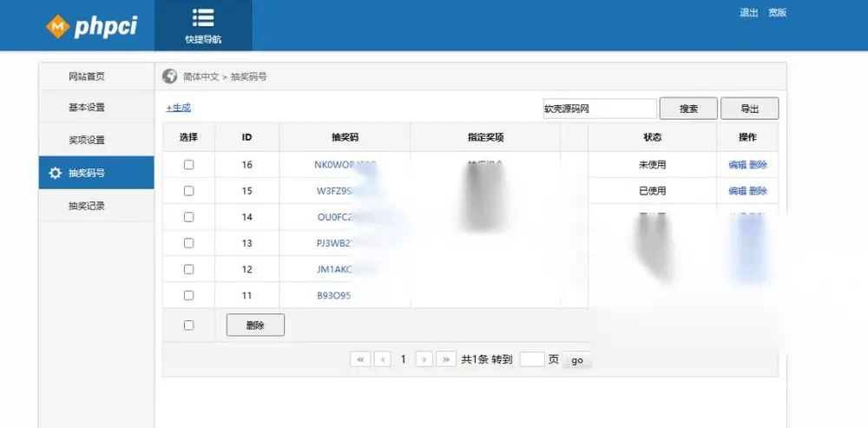Open lottery code W3FZ9S link

pyautogui.click(x=335, y=190)
